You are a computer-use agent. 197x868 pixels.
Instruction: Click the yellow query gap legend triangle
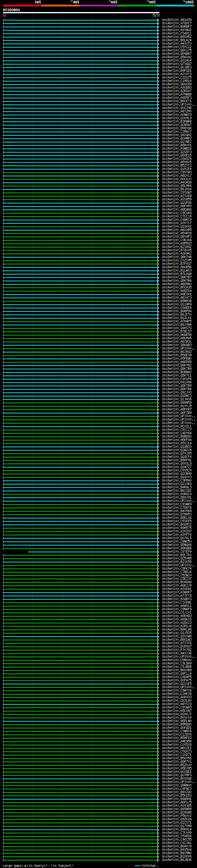pyautogui.click(x=25, y=865)
